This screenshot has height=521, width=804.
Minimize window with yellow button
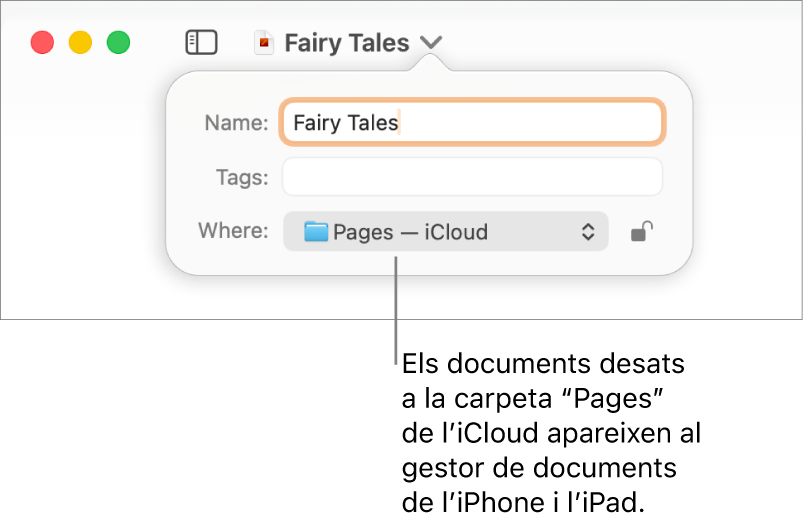click(x=81, y=43)
